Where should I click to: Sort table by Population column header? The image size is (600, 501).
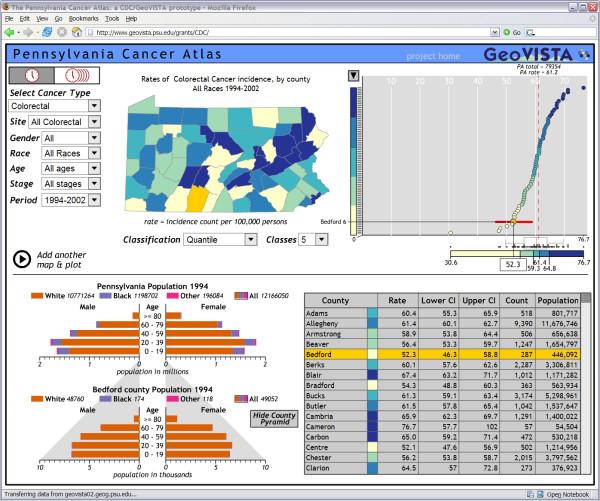pyautogui.click(x=558, y=300)
